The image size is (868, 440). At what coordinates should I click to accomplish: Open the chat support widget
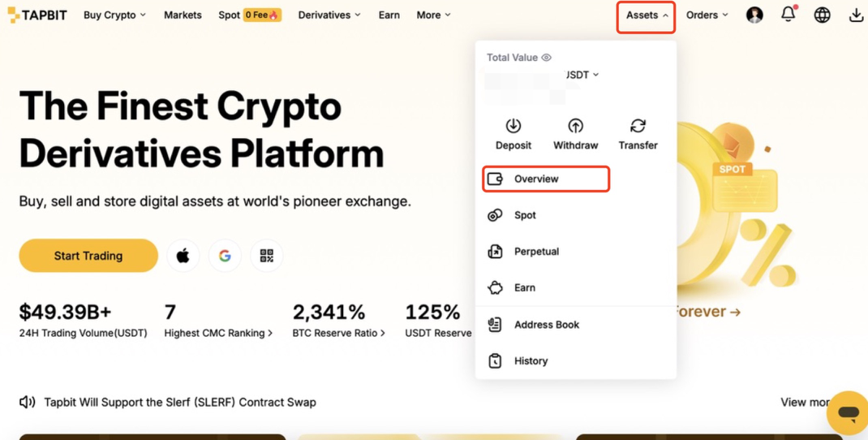click(848, 413)
